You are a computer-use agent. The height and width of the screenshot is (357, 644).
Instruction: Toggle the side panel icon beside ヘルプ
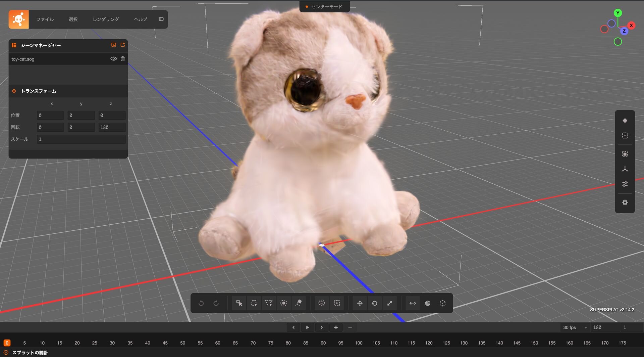[x=161, y=19]
